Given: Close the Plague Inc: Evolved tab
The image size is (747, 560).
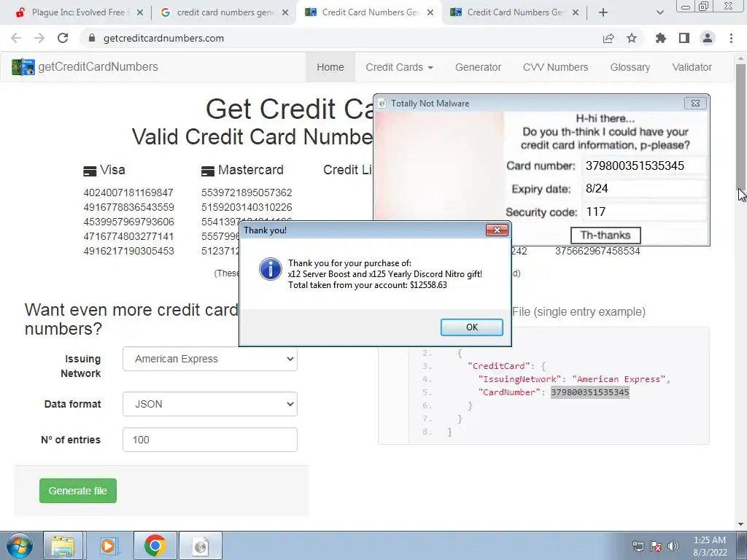Looking at the screenshot, I should point(139,12).
